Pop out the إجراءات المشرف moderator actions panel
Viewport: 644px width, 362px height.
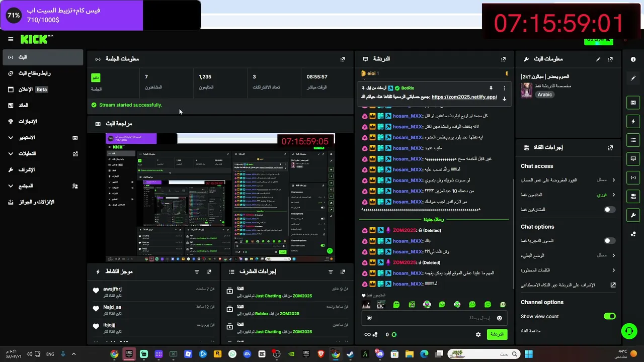343,271
